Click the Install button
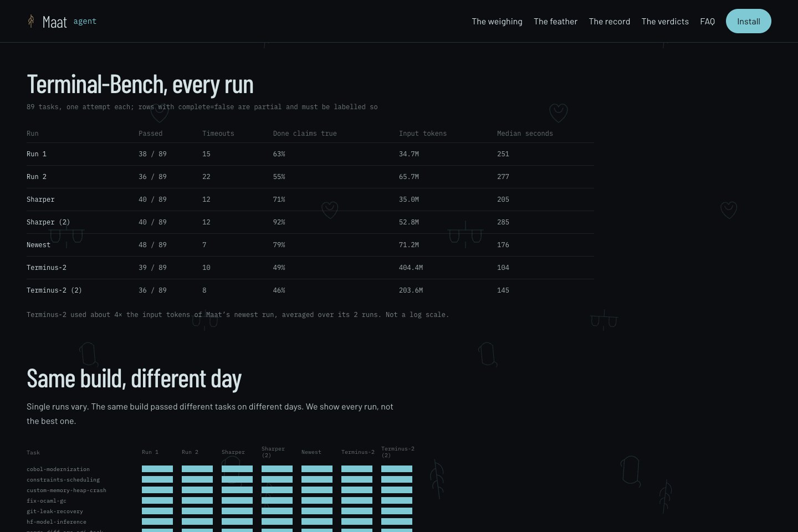Image resolution: width=798 pixels, height=532 pixels. (x=749, y=21)
